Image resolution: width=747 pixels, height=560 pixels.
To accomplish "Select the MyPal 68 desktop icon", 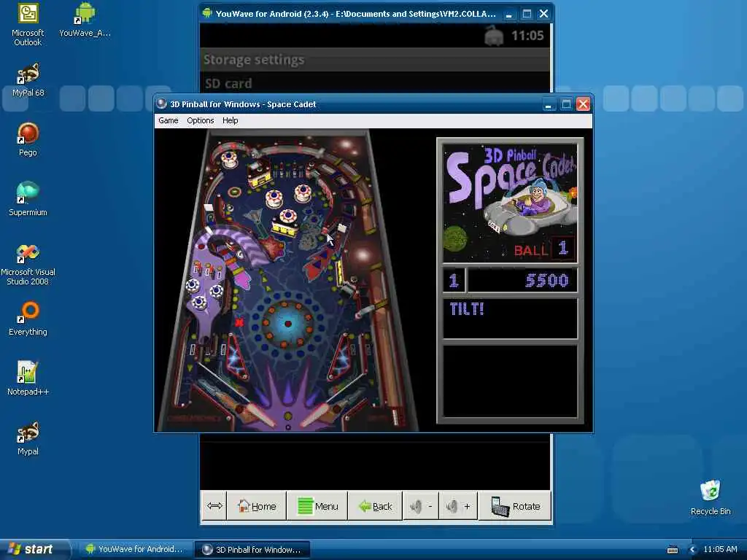I will [x=28, y=80].
